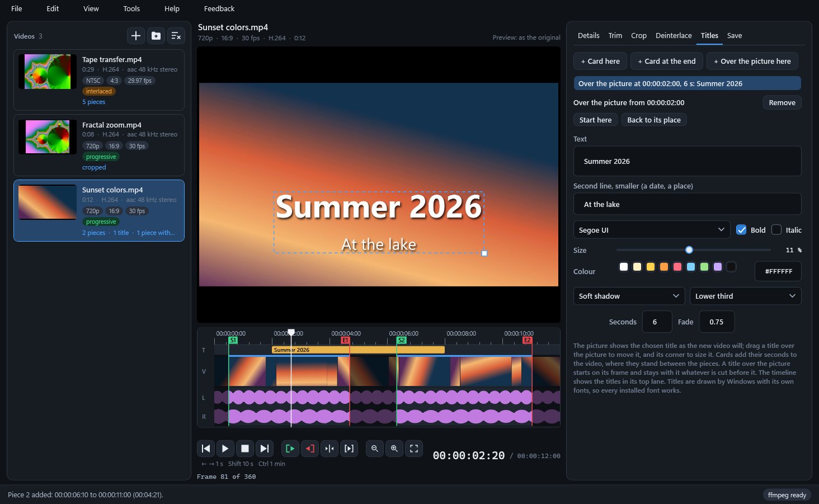819x504 pixels.
Task: Click the S2 start marker on timeline
Action: [x=401, y=340]
